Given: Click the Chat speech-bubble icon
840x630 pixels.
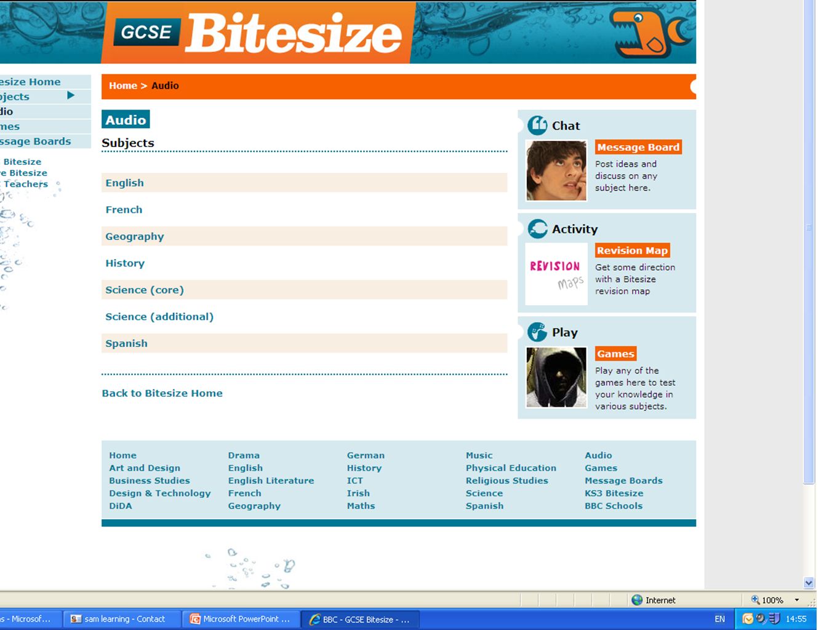Looking at the screenshot, I should [x=537, y=126].
